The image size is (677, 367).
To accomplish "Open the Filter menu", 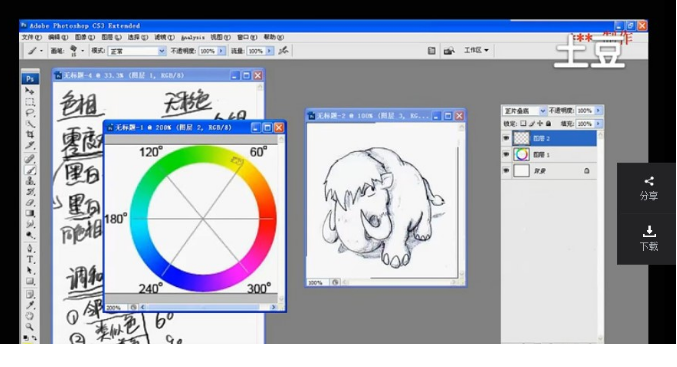I will click(x=164, y=38).
